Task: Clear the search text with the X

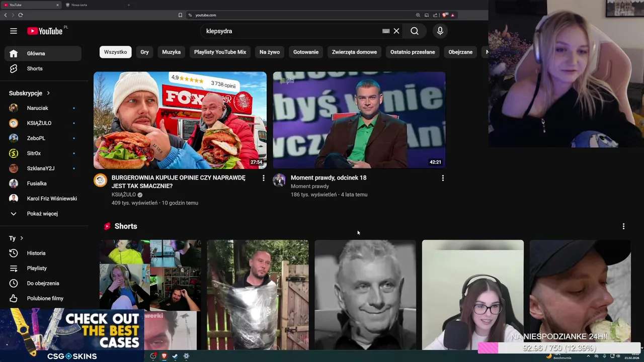Action: [x=396, y=31]
